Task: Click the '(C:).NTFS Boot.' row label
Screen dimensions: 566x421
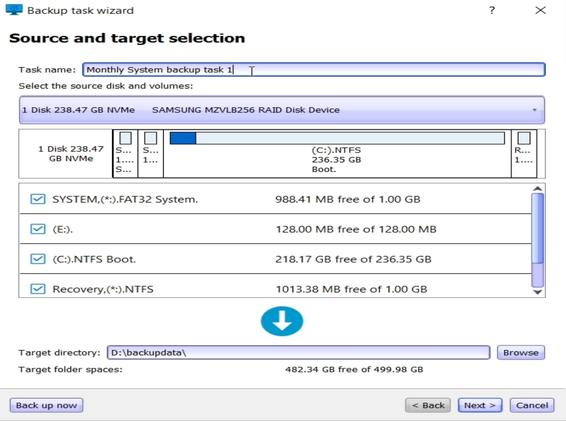Action: pos(94,259)
